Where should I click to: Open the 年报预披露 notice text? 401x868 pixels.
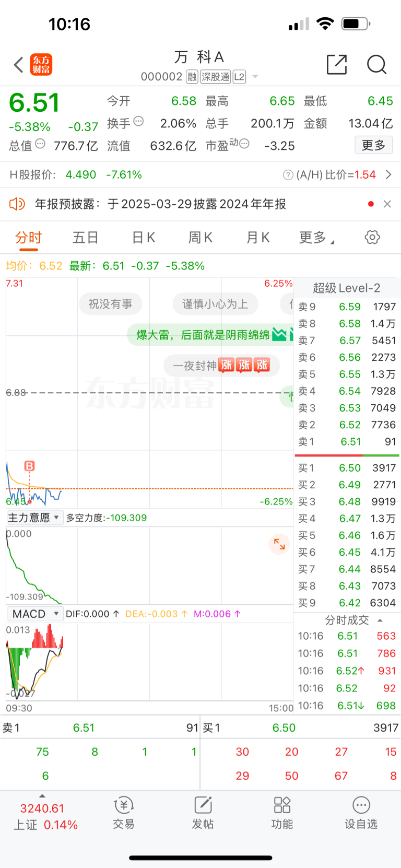pyautogui.click(x=160, y=204)
